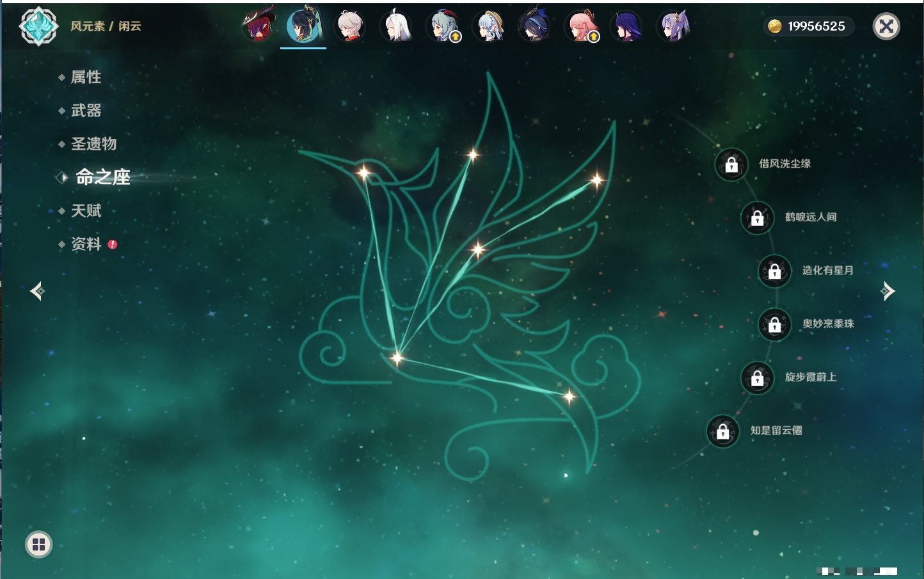
Task: Select the white-haired Kazuha character avatar
Action: (x=350, y=26)
